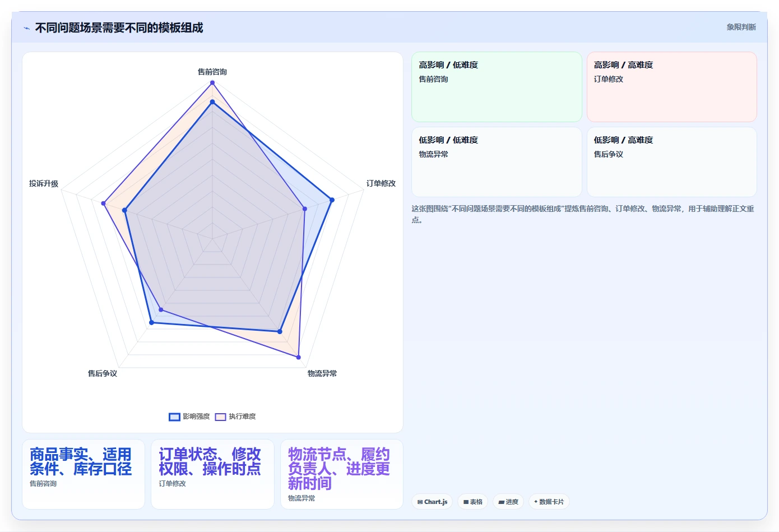Select the 影响强度 data point on the 订单修改 axis
The height and width of the screenshot is (532, 779).
pos(332,200)
